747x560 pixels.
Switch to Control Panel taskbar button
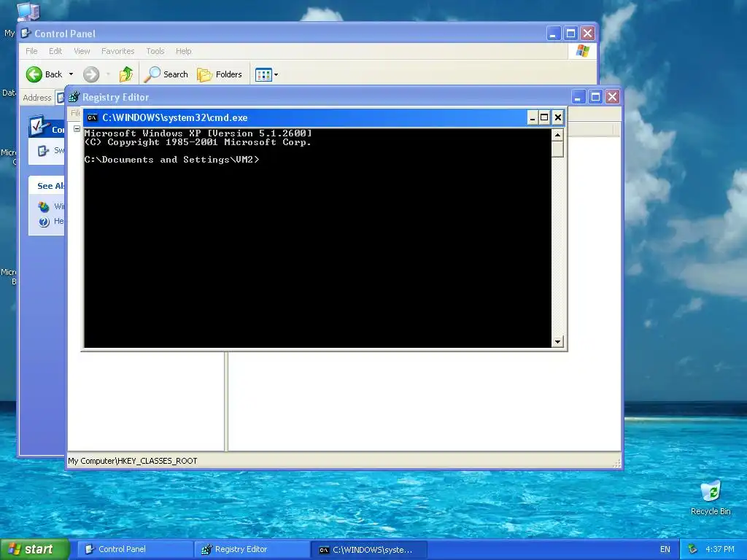135,549
